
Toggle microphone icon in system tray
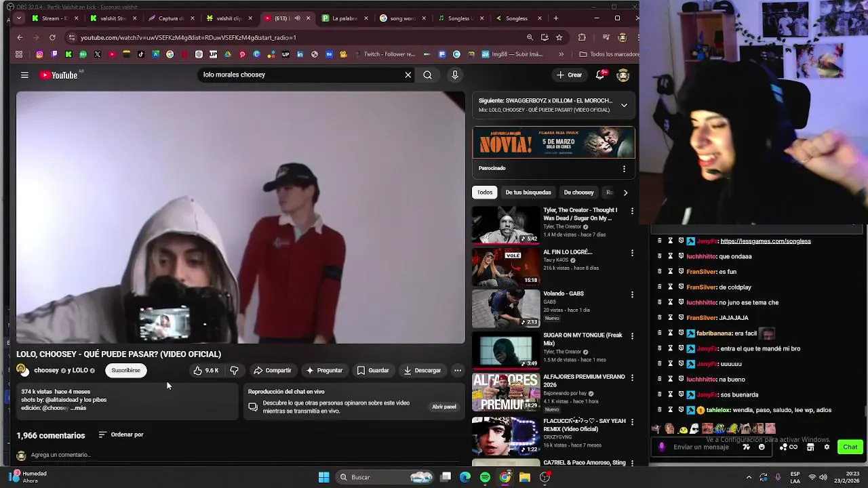(x=778, y=477)
